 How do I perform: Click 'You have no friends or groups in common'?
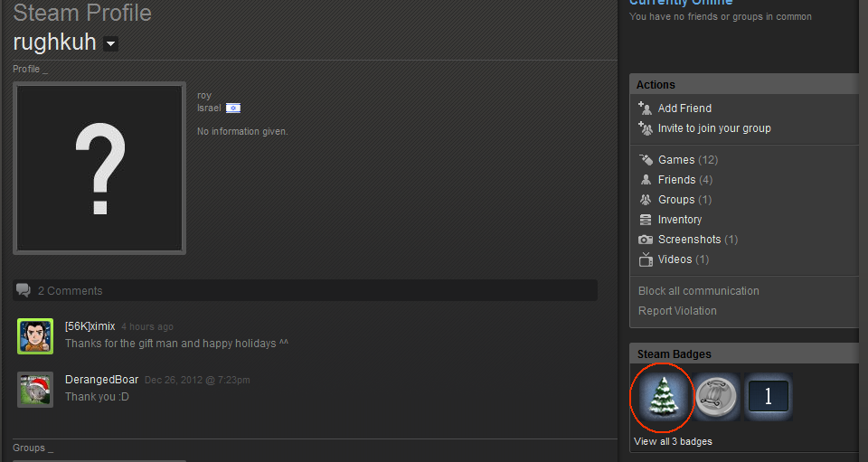(x=721, y=16)
